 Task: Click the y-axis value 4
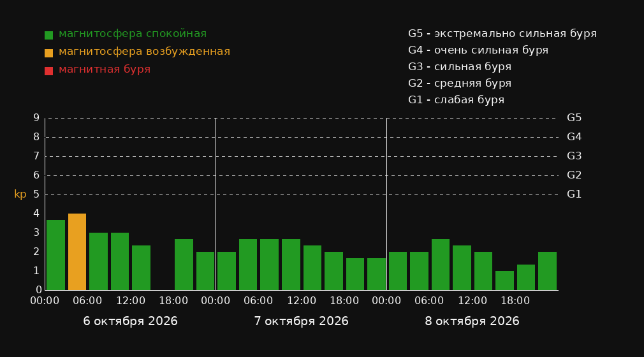[36, 213]
